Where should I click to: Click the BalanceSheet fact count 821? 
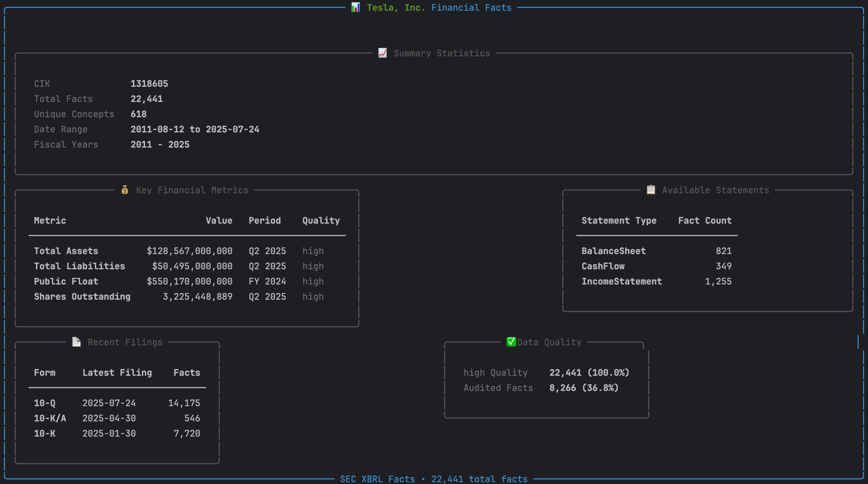tap(724, 251)
